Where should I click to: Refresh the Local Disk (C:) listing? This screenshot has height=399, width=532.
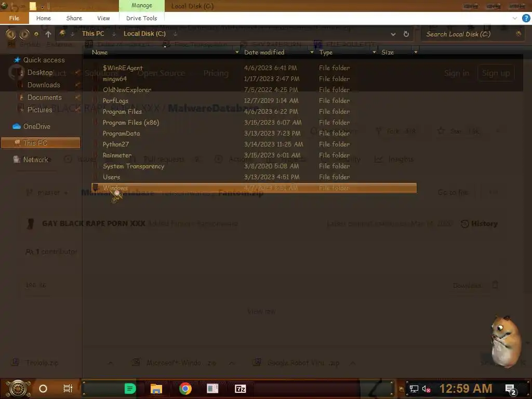[406, 34]
